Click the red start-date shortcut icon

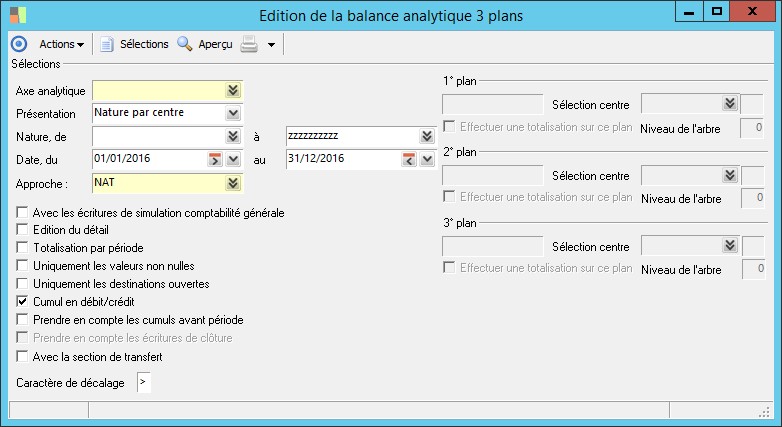tap(214, 159)
